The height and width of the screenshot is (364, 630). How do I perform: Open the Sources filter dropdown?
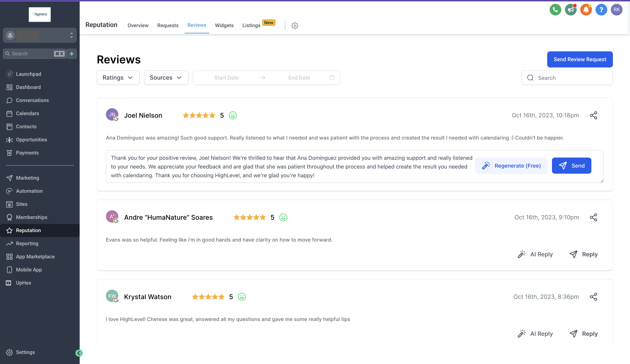pos(166,78)
